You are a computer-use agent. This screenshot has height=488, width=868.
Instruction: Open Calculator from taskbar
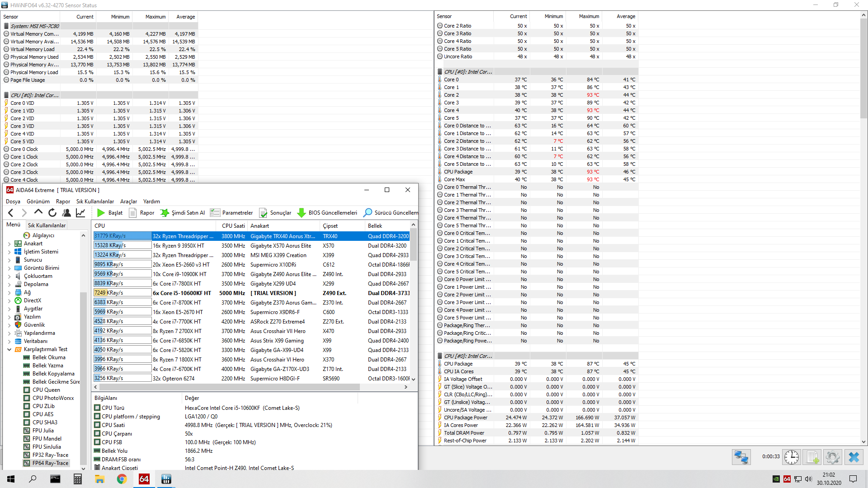(77, 479)
